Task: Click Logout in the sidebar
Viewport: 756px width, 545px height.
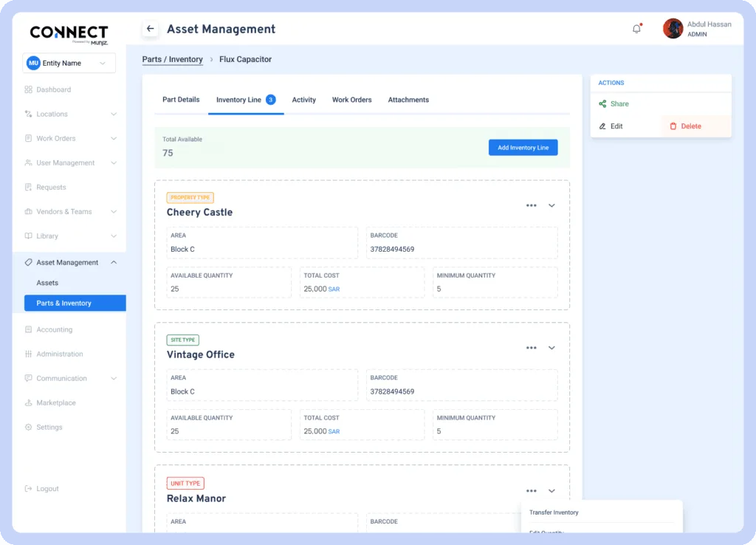Action: (47, 489)
